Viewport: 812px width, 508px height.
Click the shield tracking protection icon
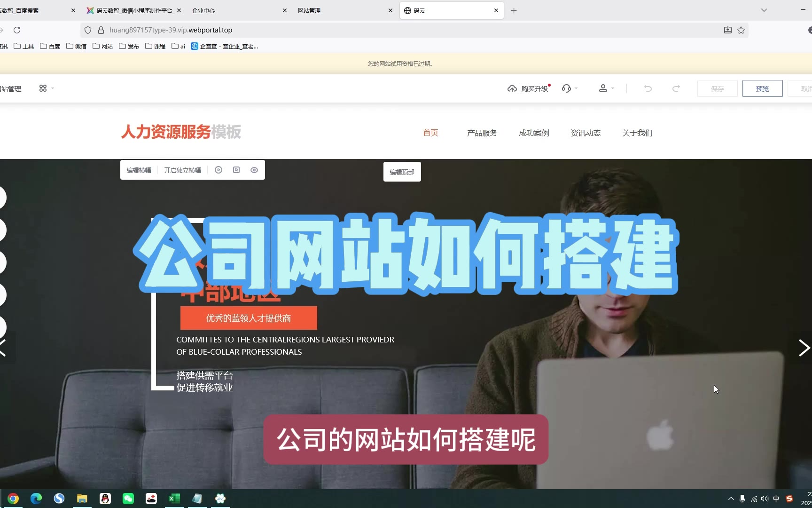pyautogui.click(x=88, y=30)
